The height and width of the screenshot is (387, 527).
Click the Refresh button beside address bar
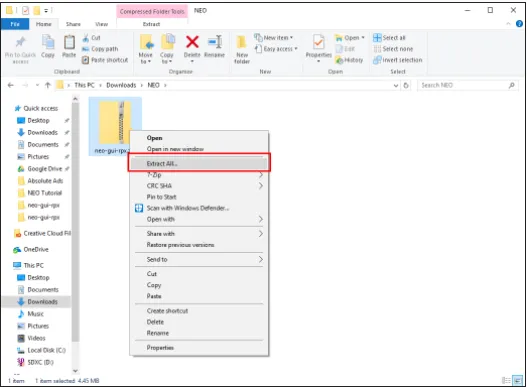point(406,85)
